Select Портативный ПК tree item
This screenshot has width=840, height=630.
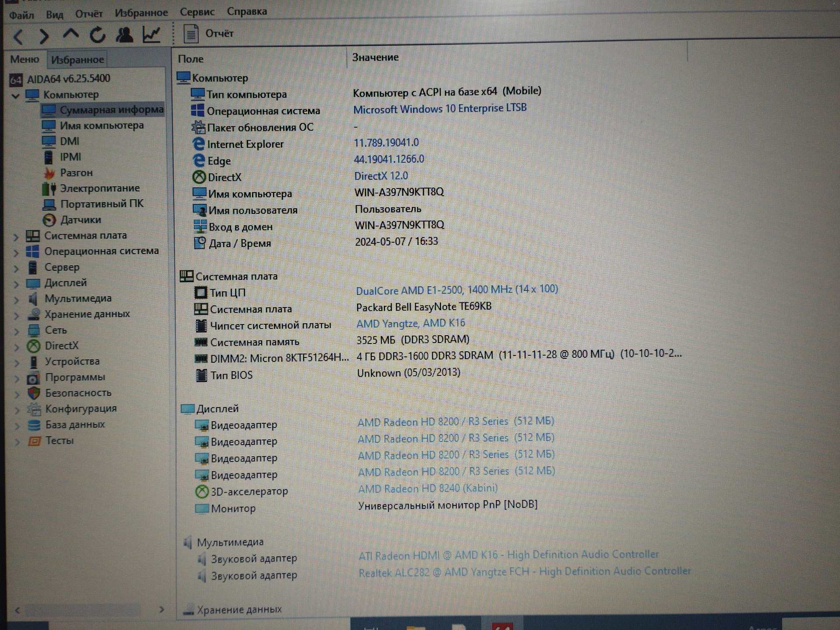(x=93, y=204)
